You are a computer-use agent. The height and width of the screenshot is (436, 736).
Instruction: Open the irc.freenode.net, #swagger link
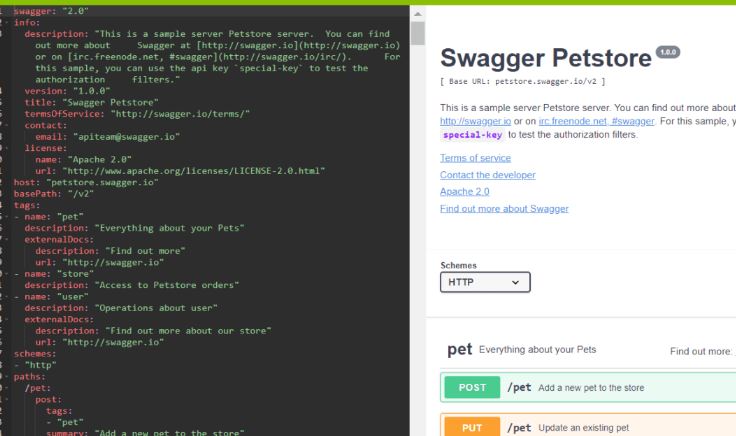click(596, 121)
